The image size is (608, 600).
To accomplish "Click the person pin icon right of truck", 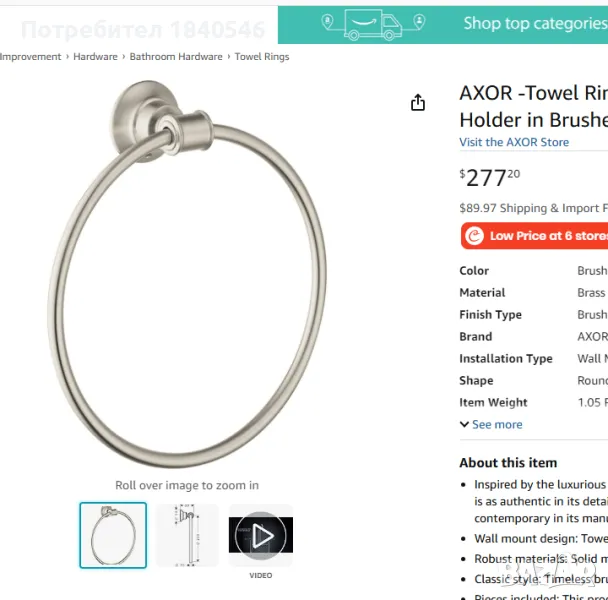I will point(419,22).
